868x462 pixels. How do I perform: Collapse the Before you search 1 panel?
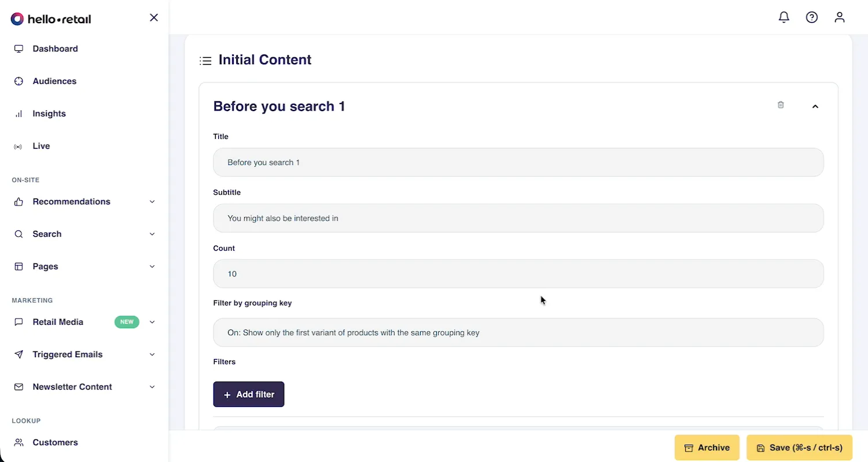point(815,107)
